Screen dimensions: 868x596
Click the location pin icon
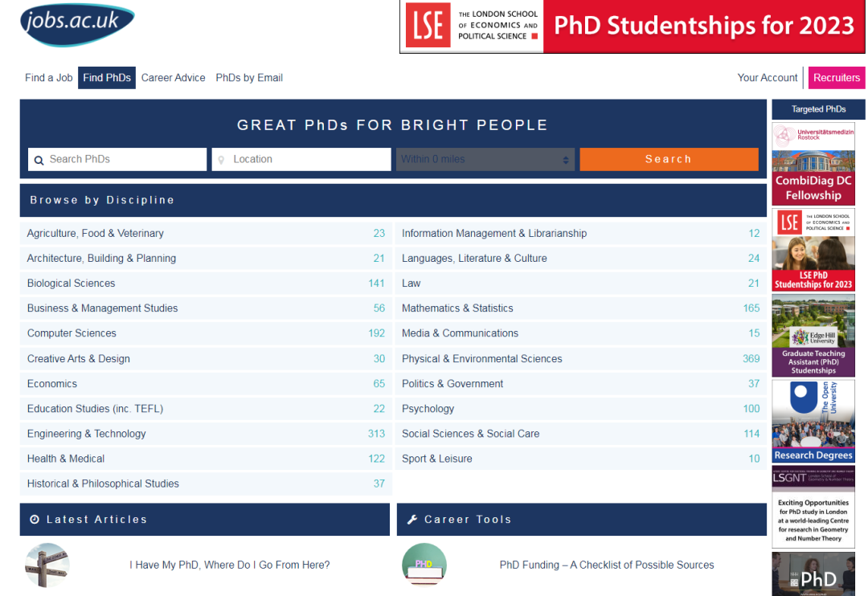(x=221, y=160)
